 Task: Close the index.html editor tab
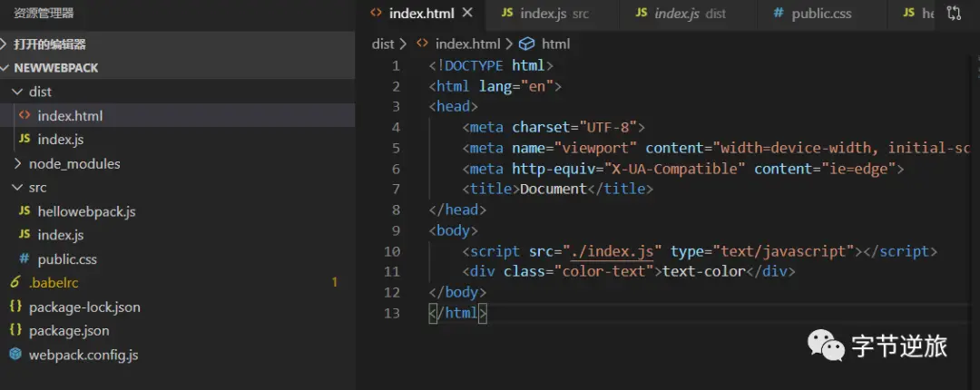467,13
